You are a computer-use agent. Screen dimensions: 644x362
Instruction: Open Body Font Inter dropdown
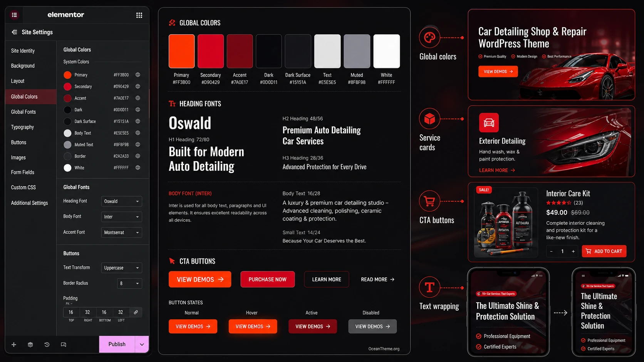121,217
